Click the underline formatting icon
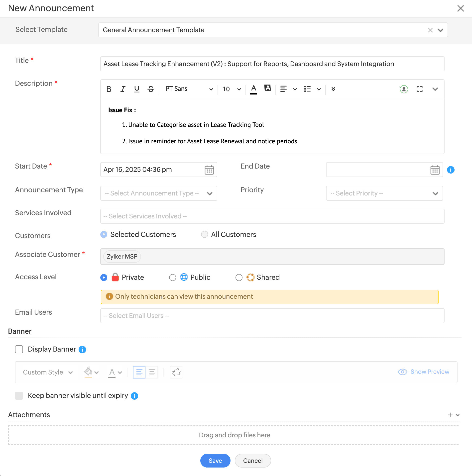 pos(137,89)
